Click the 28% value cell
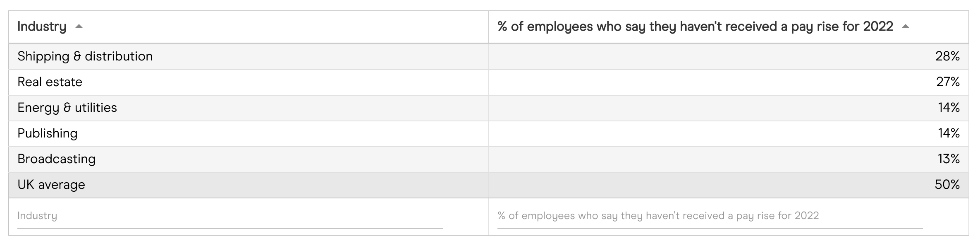The height and width of the screenshot is (246, 980). [x=947, y=56]
